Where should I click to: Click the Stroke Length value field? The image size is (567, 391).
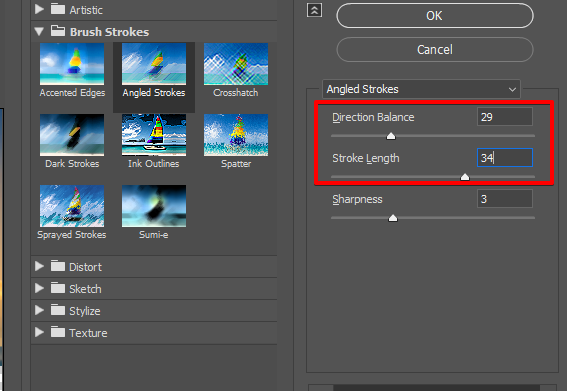[505, 158]
